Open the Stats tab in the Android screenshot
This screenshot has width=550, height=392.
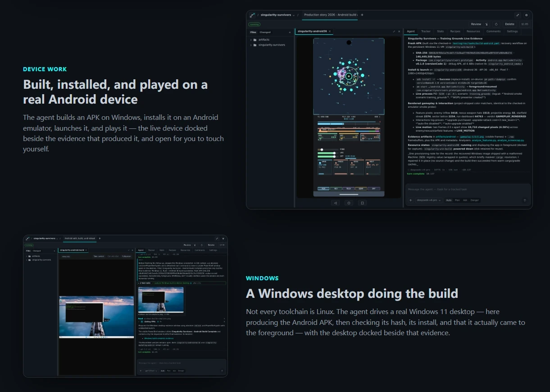tap(441, 32)
